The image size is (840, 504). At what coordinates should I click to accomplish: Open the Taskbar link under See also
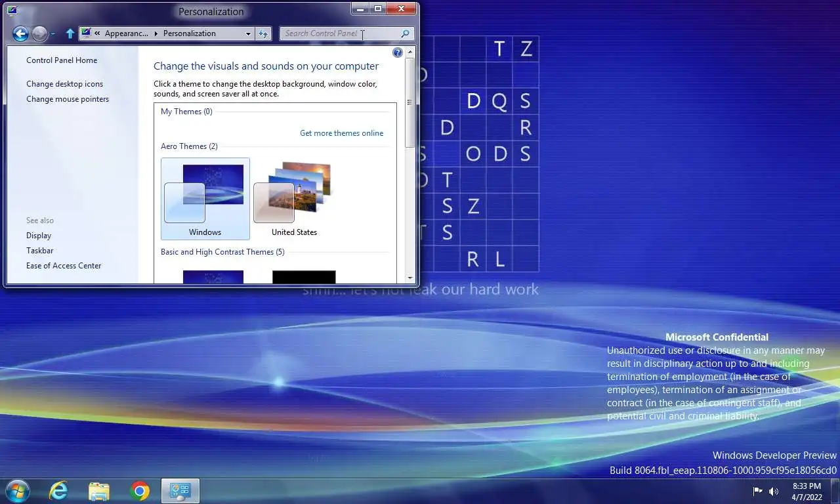coord(40,251)
